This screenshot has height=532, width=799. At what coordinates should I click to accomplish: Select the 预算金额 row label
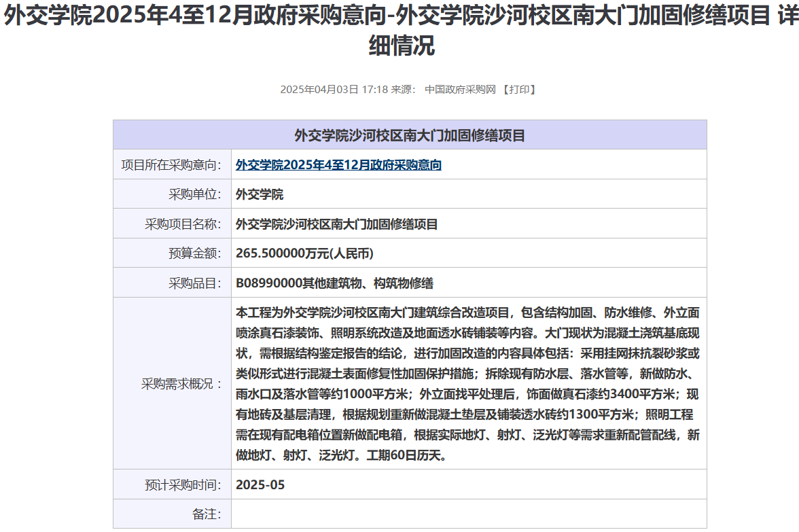click(x=195, y=253)
